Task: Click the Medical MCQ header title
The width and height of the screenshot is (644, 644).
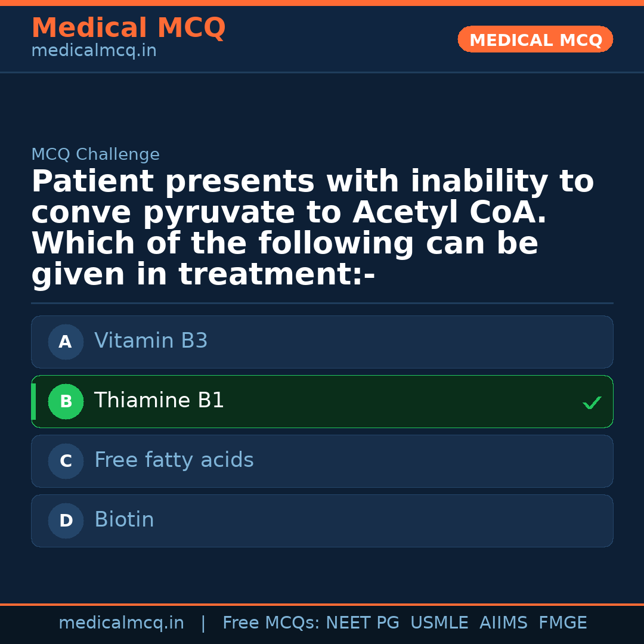Action: 128,28
